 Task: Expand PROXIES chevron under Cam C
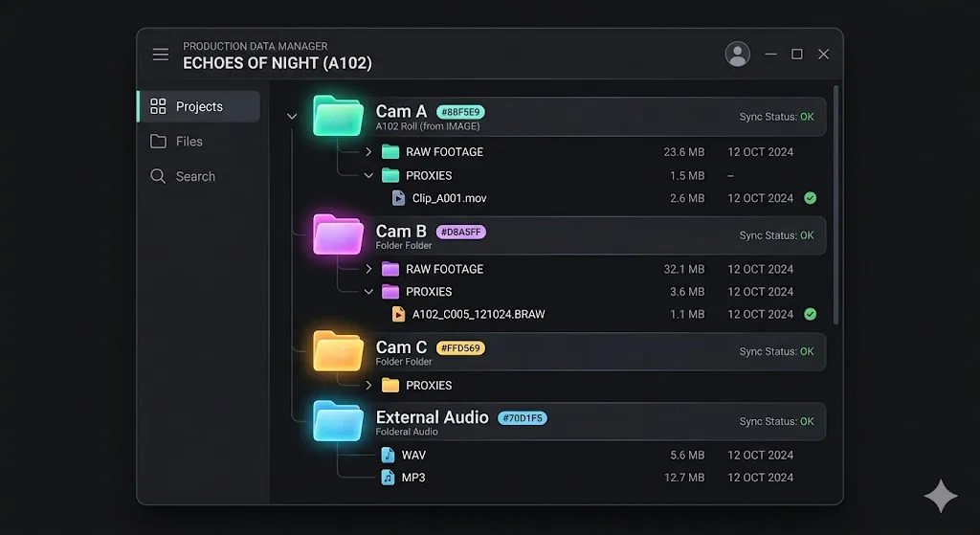coord(368,385)
